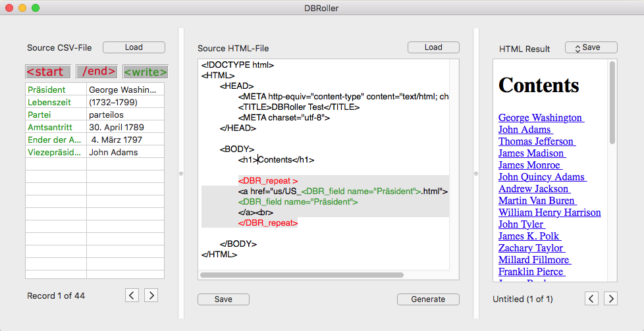644x331 pixels.
Task: Show next HTML result page arrow
Action: click(x=610, y=299)
